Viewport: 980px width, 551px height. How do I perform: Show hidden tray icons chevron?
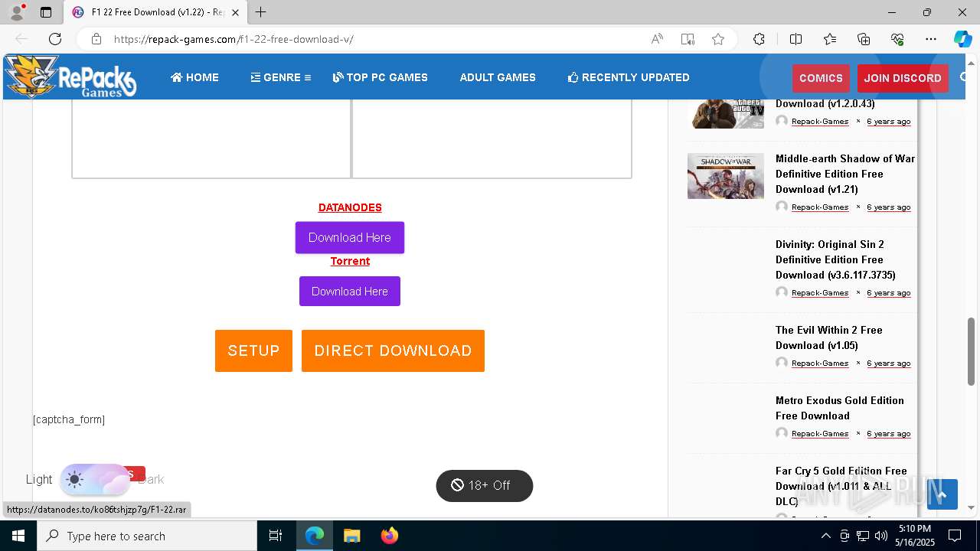(x=825, y=536)
